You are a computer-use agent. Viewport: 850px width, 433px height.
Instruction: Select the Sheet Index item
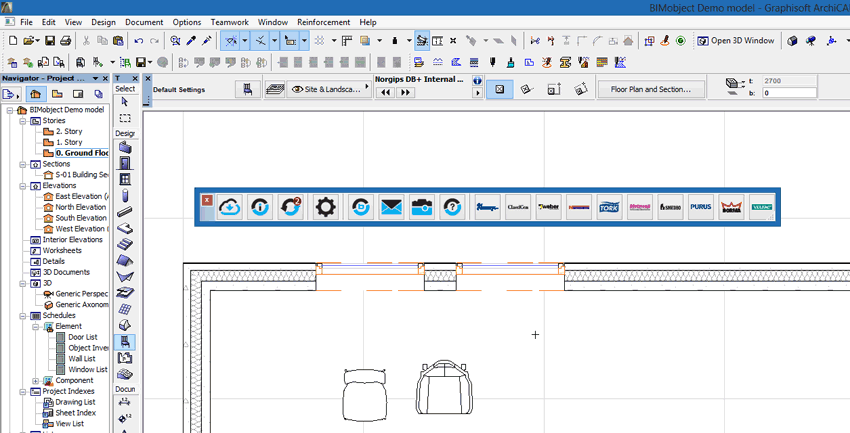[x=75, y=413]
